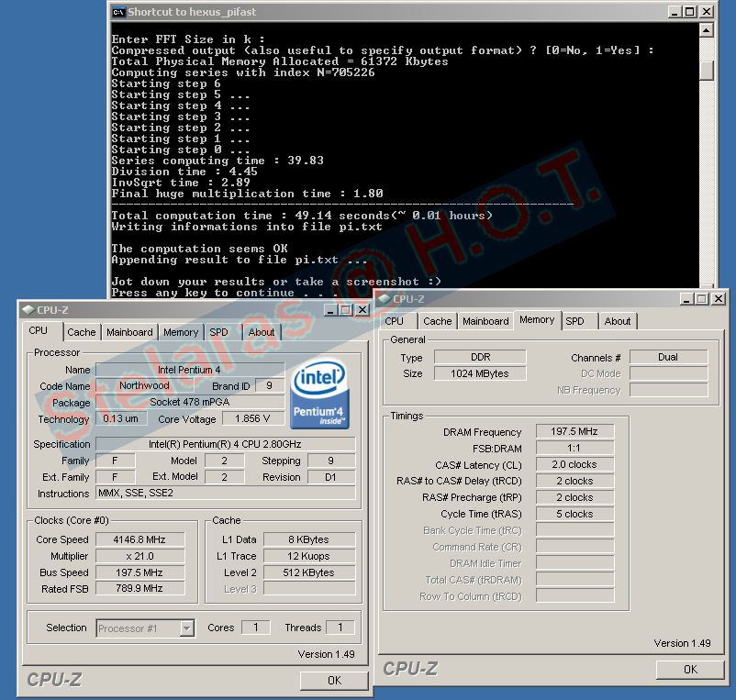
Task: Click the Specification field Pentium 4 CPU 2.80GHz
Action: click(226, 444)
